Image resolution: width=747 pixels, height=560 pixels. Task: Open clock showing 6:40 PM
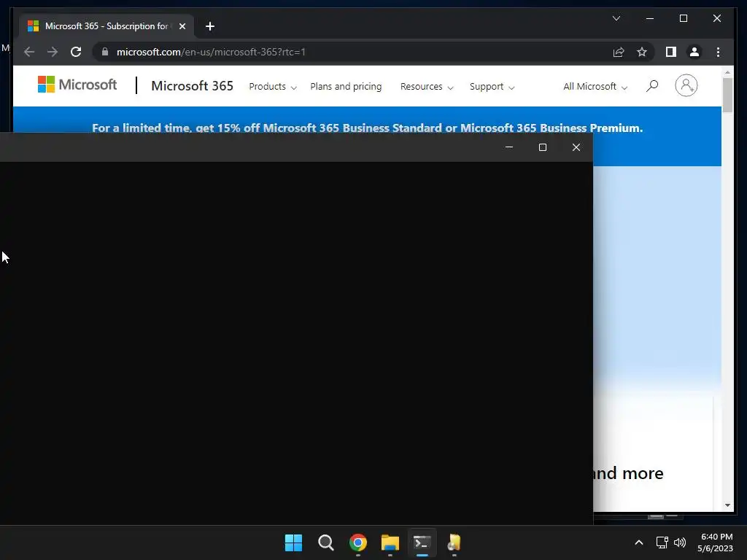[715, 542]
